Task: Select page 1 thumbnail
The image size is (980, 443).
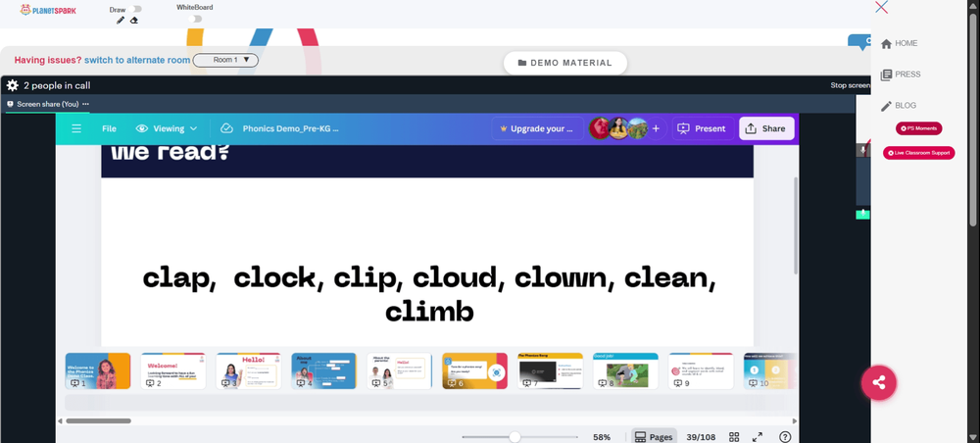Action: (98, 371)
